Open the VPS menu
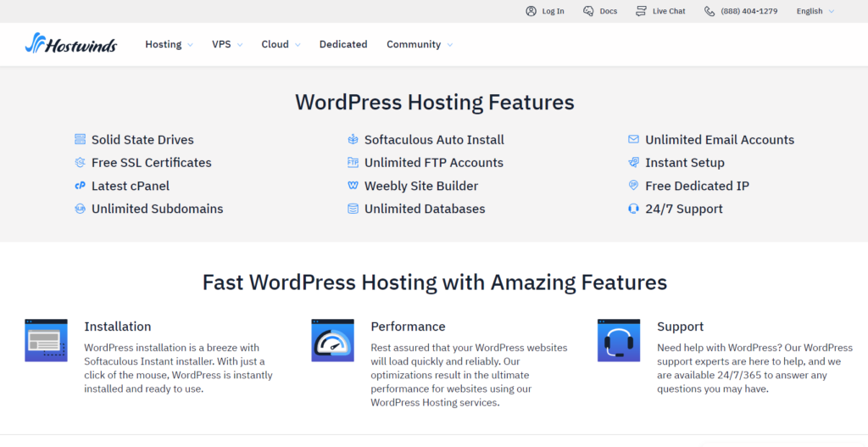 click(221, 44)
